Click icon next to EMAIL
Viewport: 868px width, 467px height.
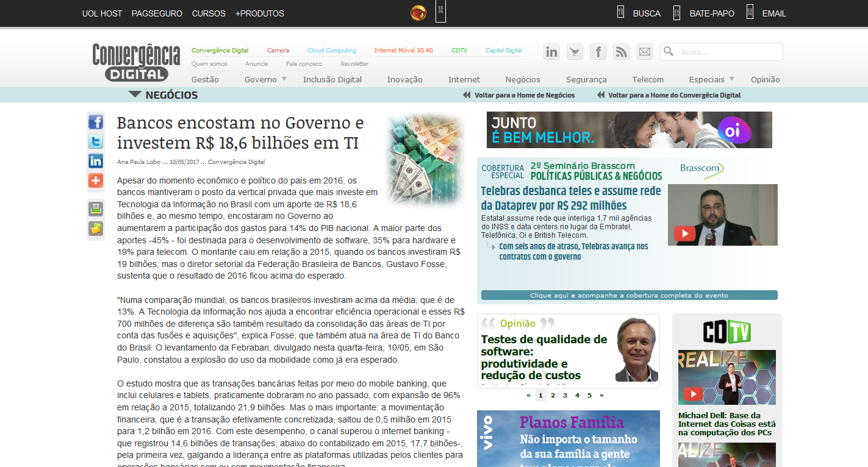point(750,12)
